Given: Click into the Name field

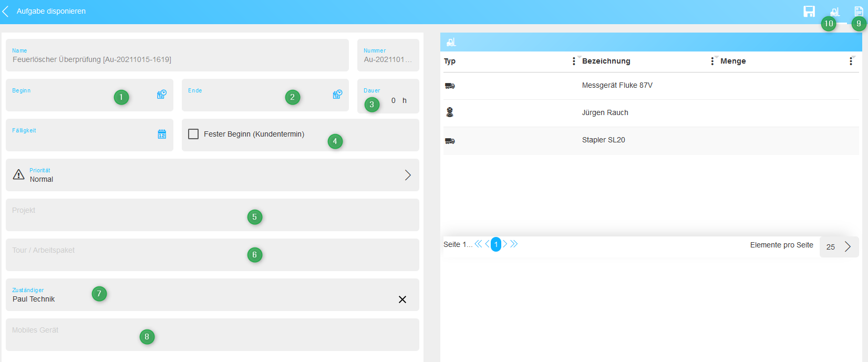Looking at the screenshot, I should [177, 55].
